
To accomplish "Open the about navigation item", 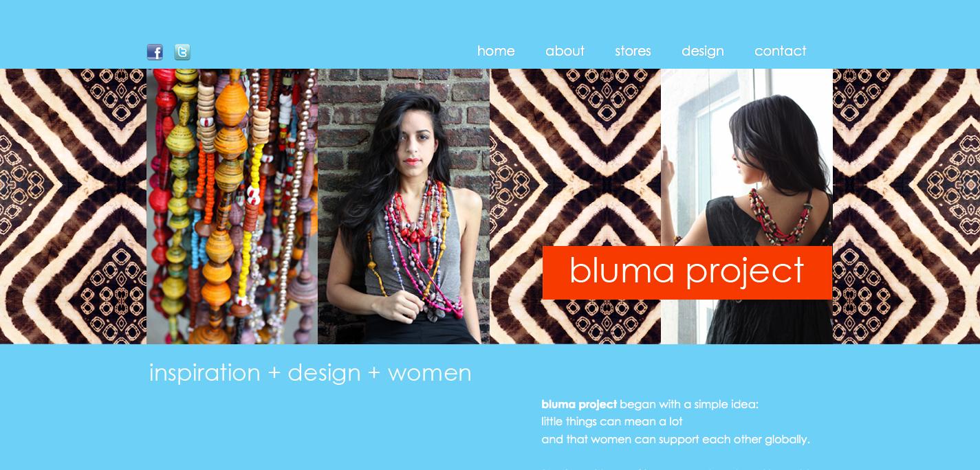I will pyautogui.click(x=565, y=51).
